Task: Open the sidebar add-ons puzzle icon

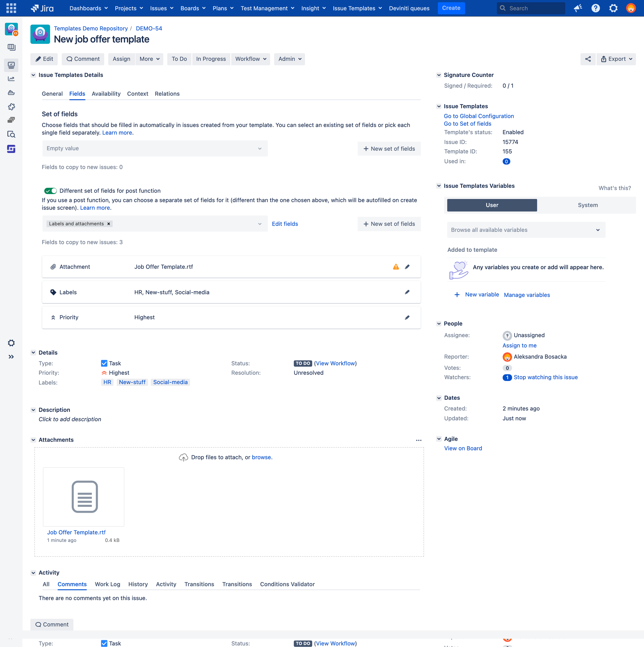Action: coord(11,107)
